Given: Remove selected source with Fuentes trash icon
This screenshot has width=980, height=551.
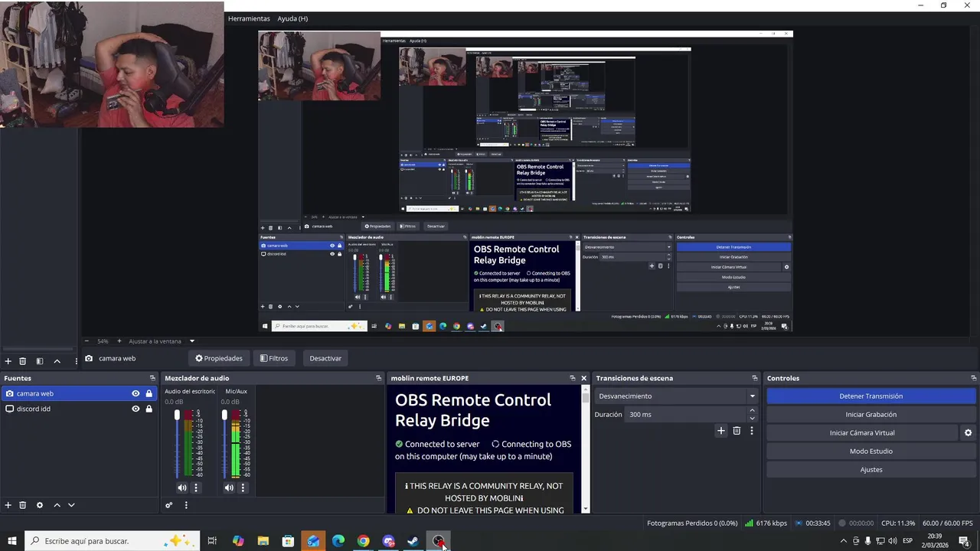Looking at the screenshot, I should pyautogui.click(x=23, y=505).
